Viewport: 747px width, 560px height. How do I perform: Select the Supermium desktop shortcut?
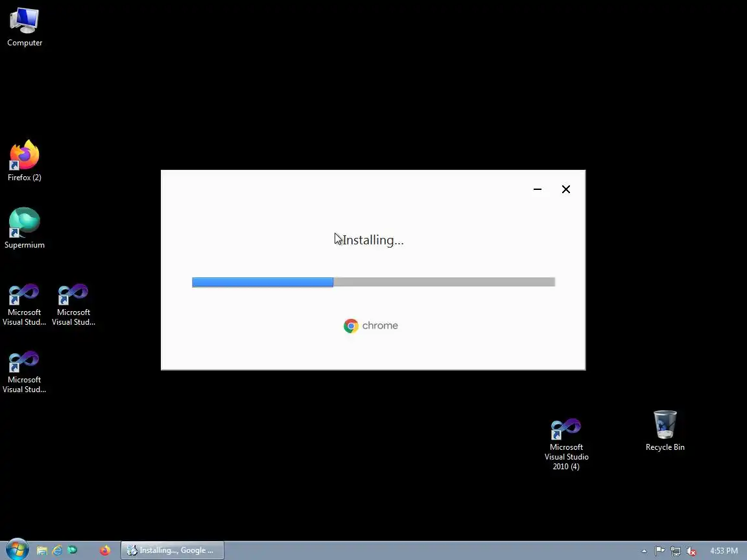[24, 228]
